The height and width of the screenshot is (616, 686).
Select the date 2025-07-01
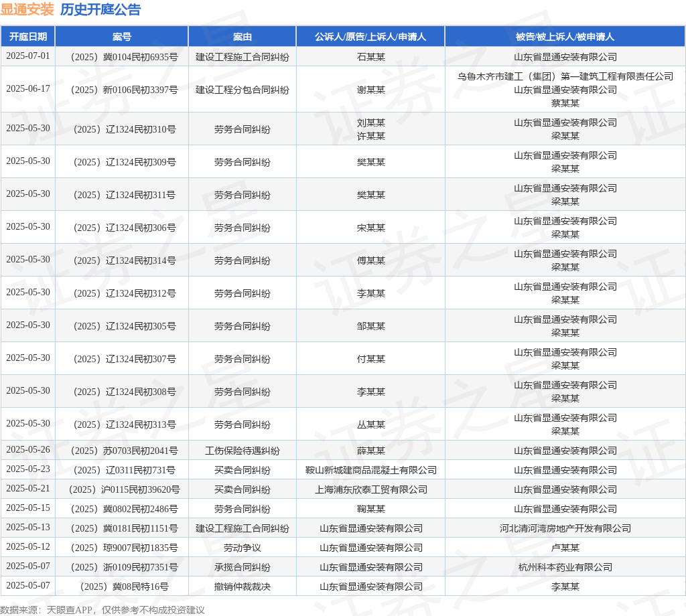click(28, 56)
